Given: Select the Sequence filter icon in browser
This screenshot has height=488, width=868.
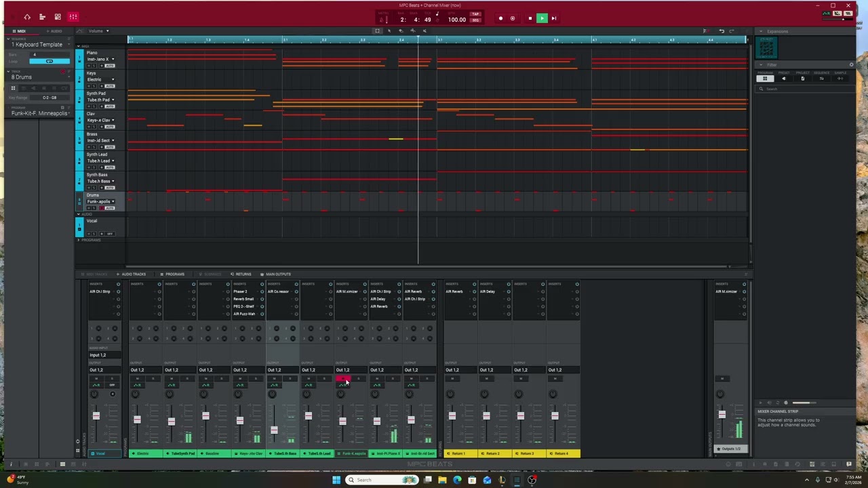Looking at the screenshot, I should click(822, 79).
